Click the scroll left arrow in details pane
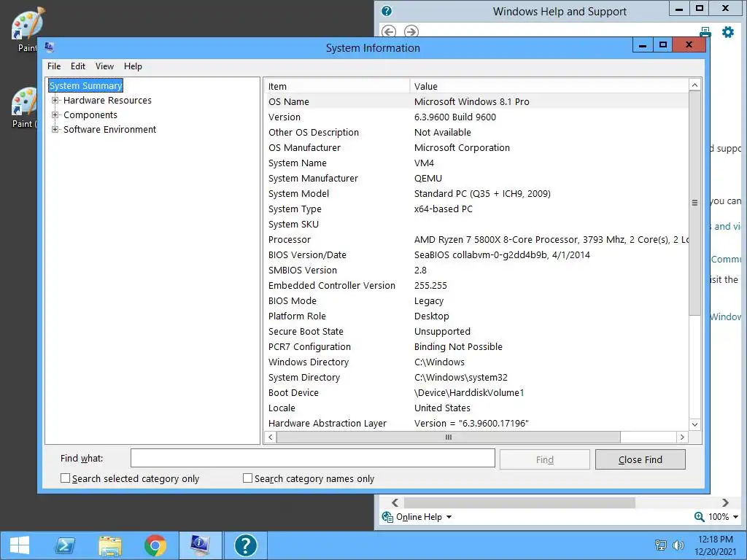 tap(271, 437)
